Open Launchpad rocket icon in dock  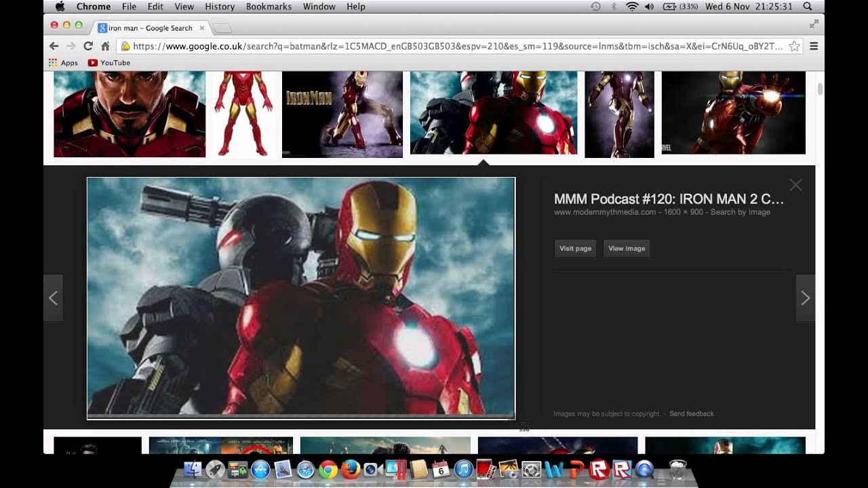pyautogui.click(x=216, y=469)
